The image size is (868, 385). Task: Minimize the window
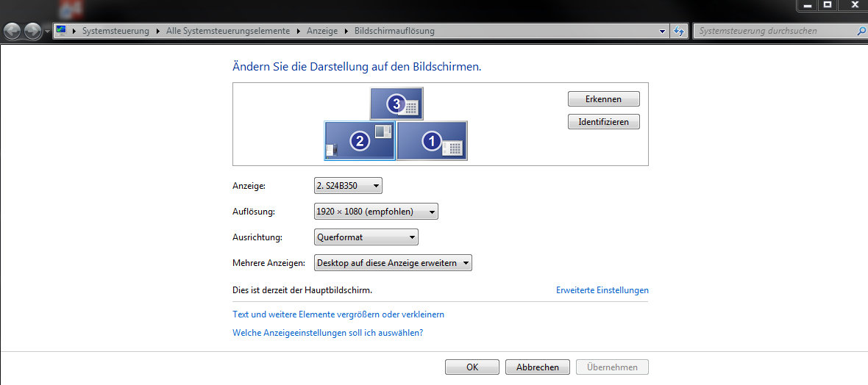(x=807, y=5)
